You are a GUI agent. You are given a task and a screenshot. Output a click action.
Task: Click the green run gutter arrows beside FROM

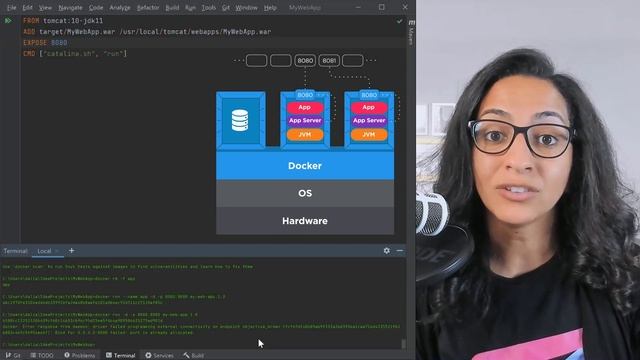[x=8, y=20]
